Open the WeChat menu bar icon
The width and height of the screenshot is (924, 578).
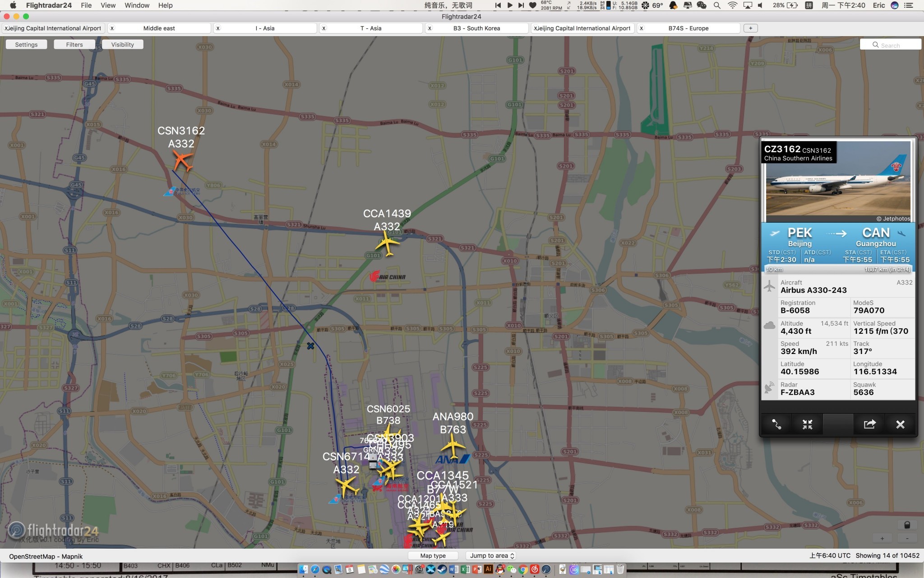click(x=702, y=5)
